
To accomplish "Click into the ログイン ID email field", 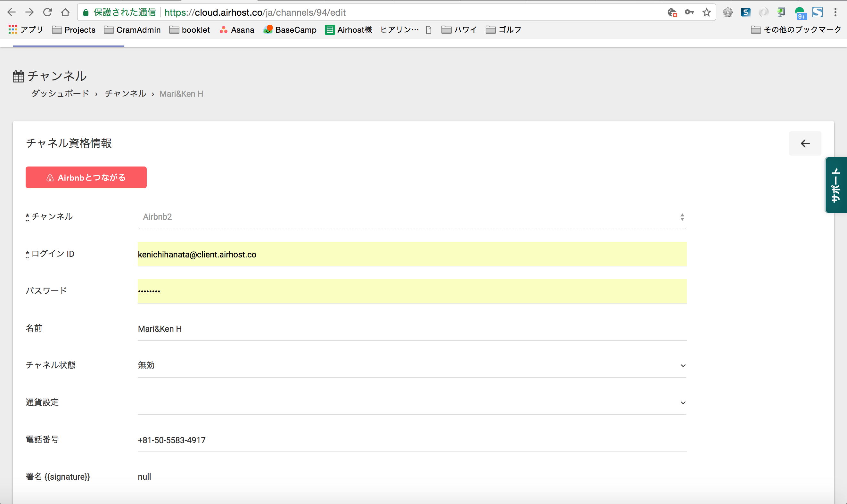I will (x=412, y=254).
